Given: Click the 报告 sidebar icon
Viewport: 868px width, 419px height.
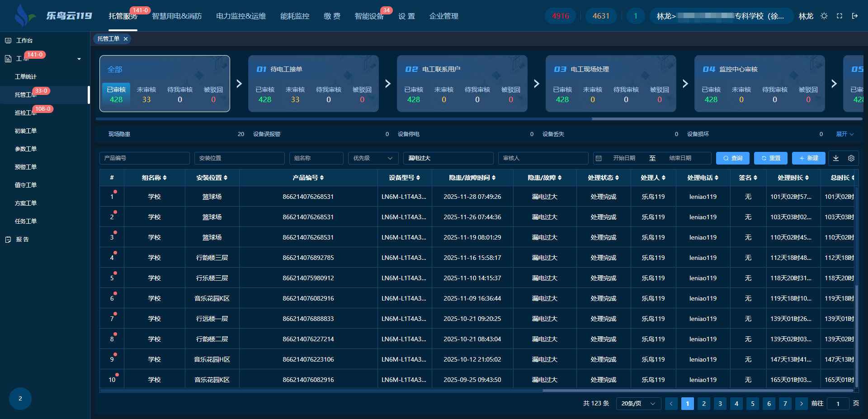Looking at the screenshot, I should pos(8,240).
